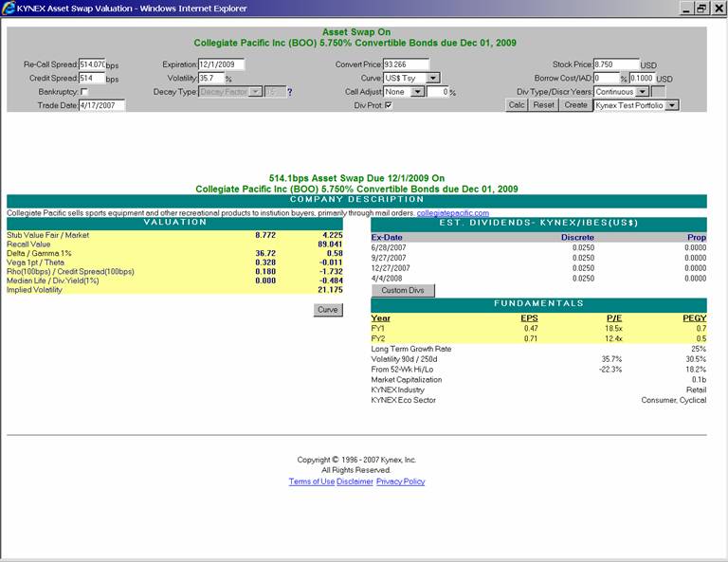Open the Disclaimer link
Image resolution: width=728 pixels, height=562 pixels.
pyautogui.click(x=355, y=481)
